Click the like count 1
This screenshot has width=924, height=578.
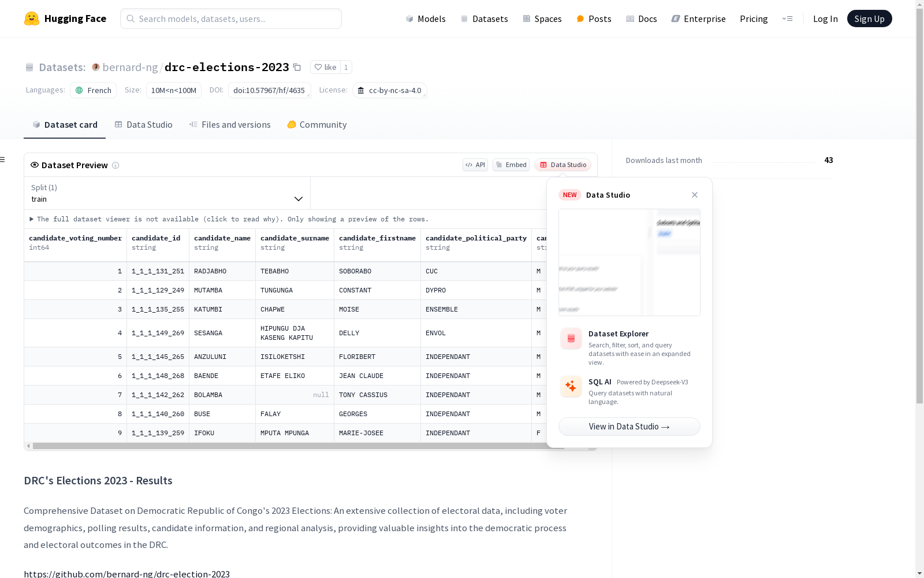(x=346, y=67)
